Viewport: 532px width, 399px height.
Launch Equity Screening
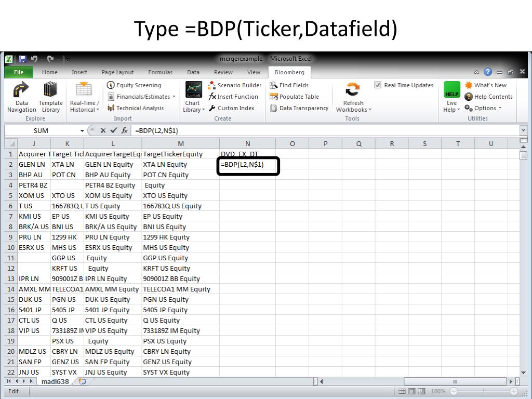click(134, 85)
